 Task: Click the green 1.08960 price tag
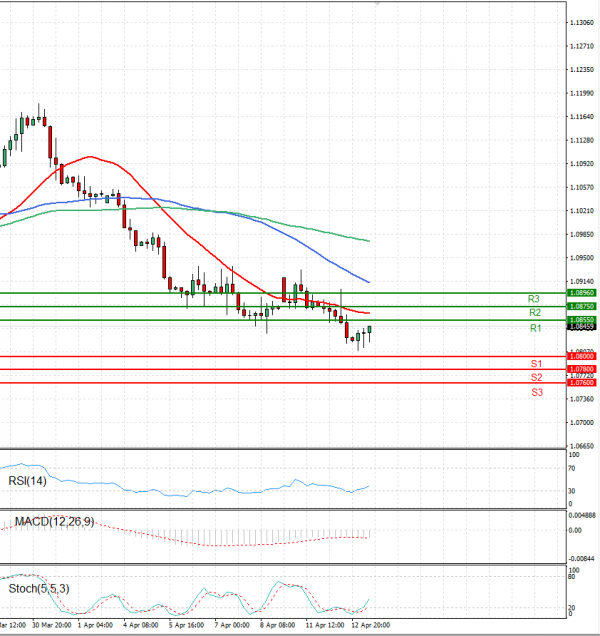coord(582,293)
